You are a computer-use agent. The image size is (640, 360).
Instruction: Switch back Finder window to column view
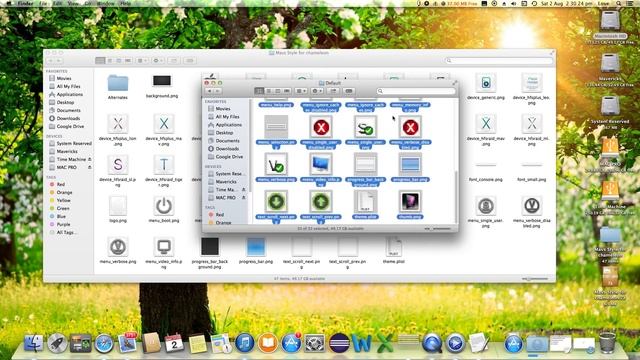[119, 60]
